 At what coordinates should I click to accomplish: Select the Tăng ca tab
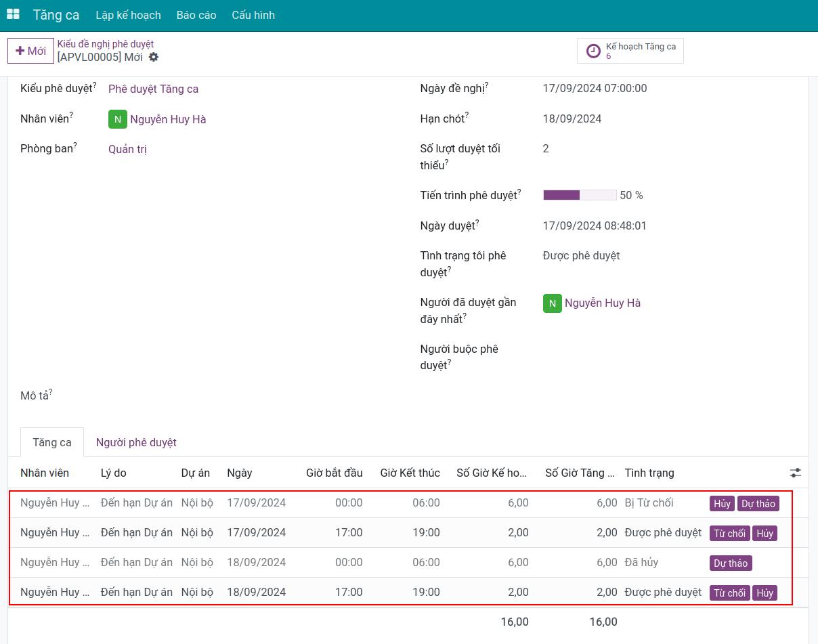click(52, 442)
